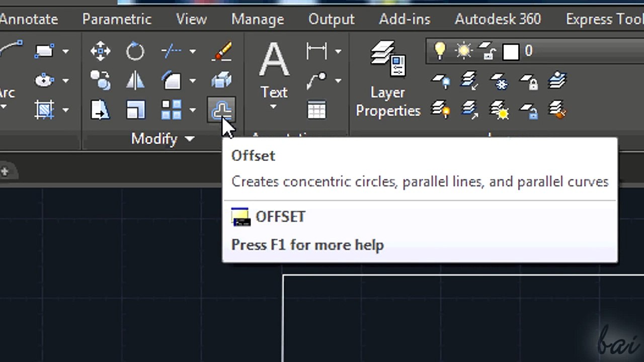Select the Mirror tool
This screenshot has height=362, width=644.
[135, 80]
